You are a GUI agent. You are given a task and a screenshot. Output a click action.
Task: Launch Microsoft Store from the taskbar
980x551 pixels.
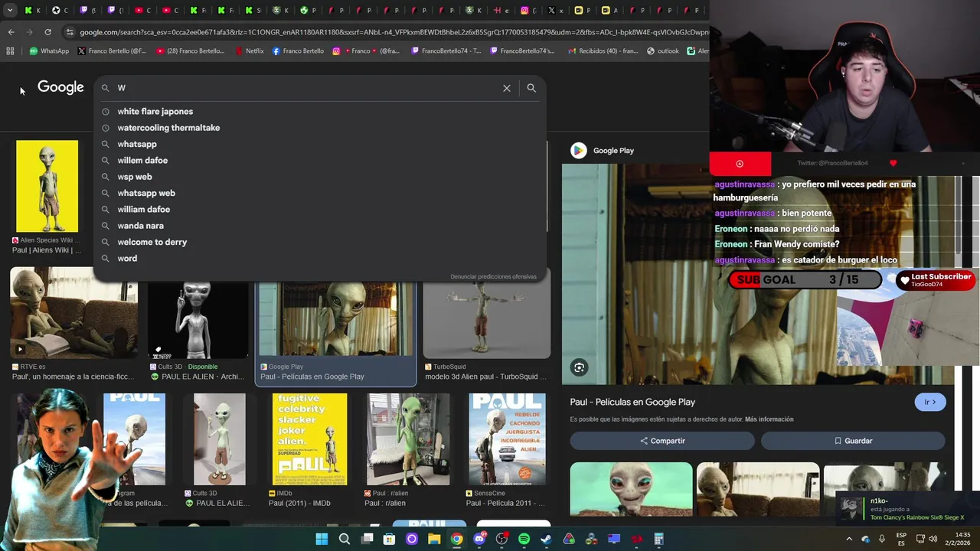coord(389,539)
